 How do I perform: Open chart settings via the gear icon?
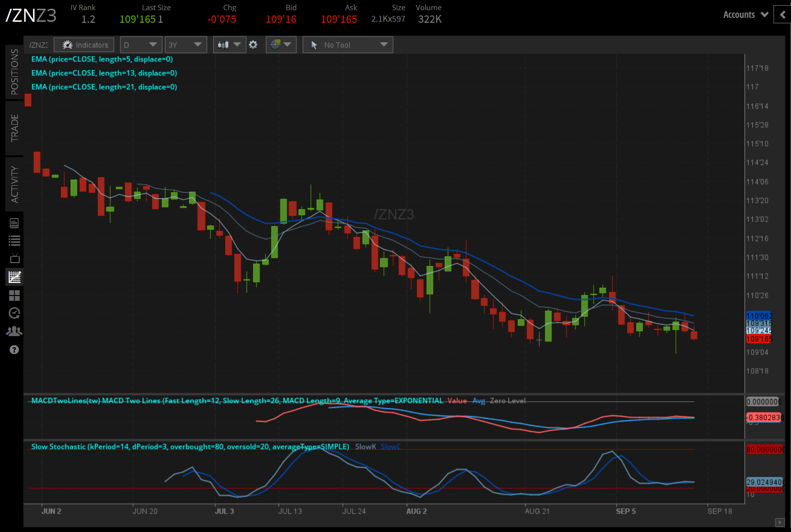coord(253,44)
